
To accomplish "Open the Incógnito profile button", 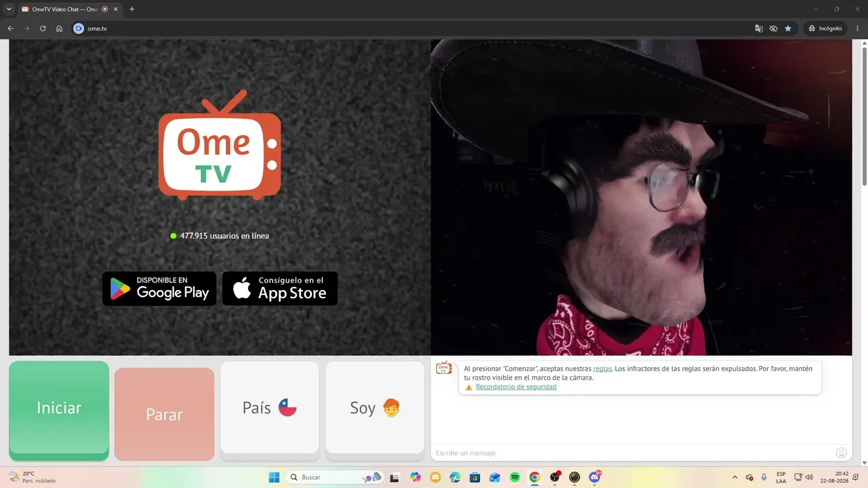I will point(825,28).
